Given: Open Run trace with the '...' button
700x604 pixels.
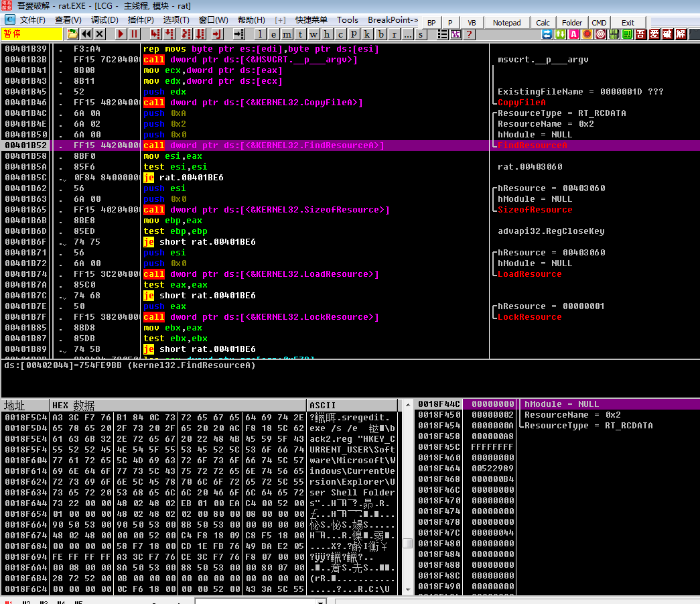Looking at the screenshot, I should tap(407, 34).
